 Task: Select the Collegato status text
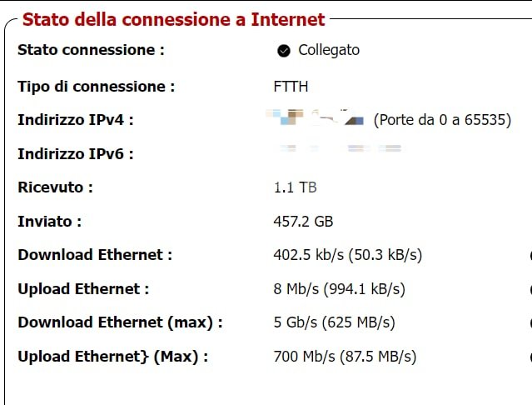coord(329,50)
